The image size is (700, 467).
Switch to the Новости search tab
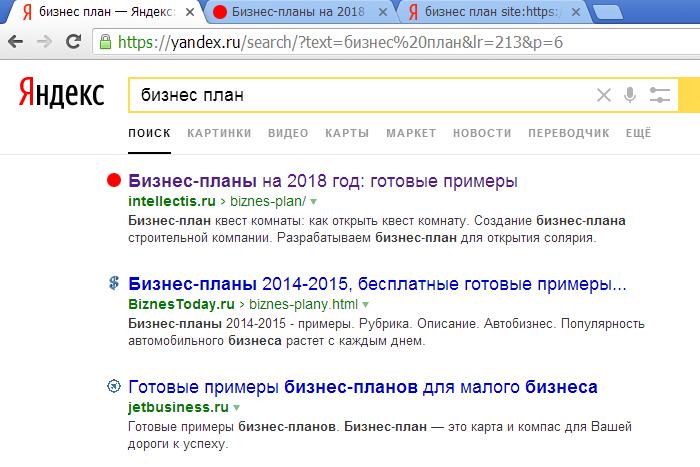(481, 133)
